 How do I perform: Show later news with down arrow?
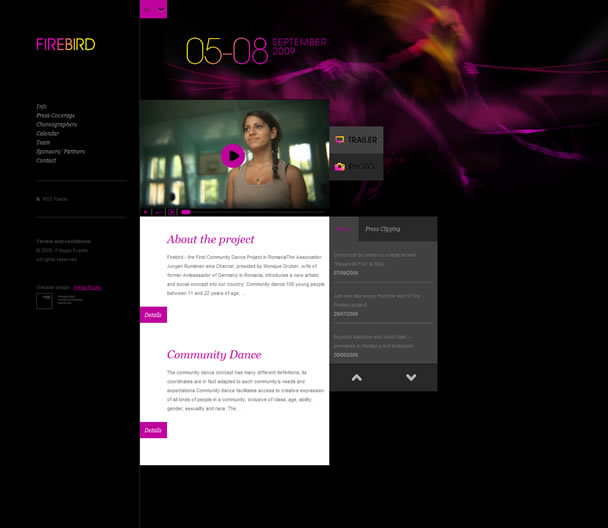point(411,377)
